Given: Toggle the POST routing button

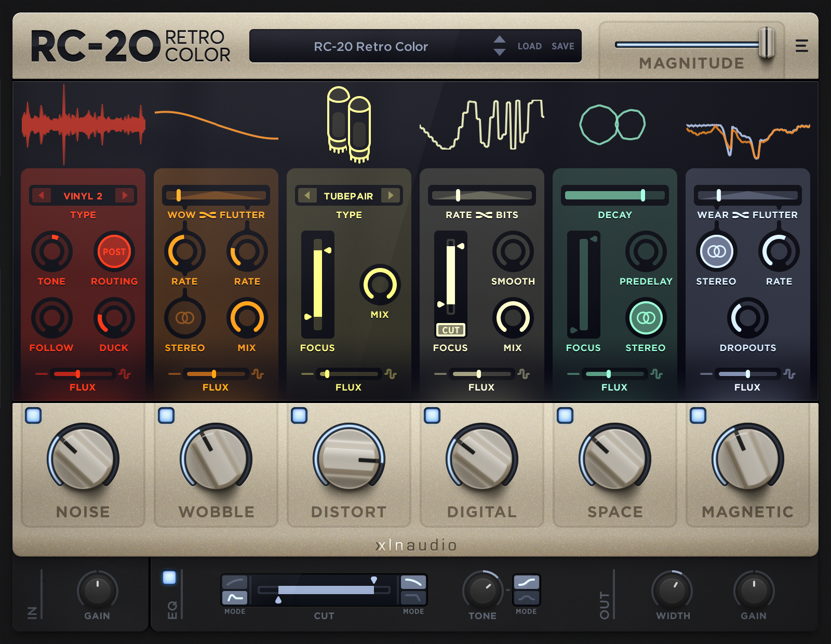Looking at the screenshot, I should (114, 252).
